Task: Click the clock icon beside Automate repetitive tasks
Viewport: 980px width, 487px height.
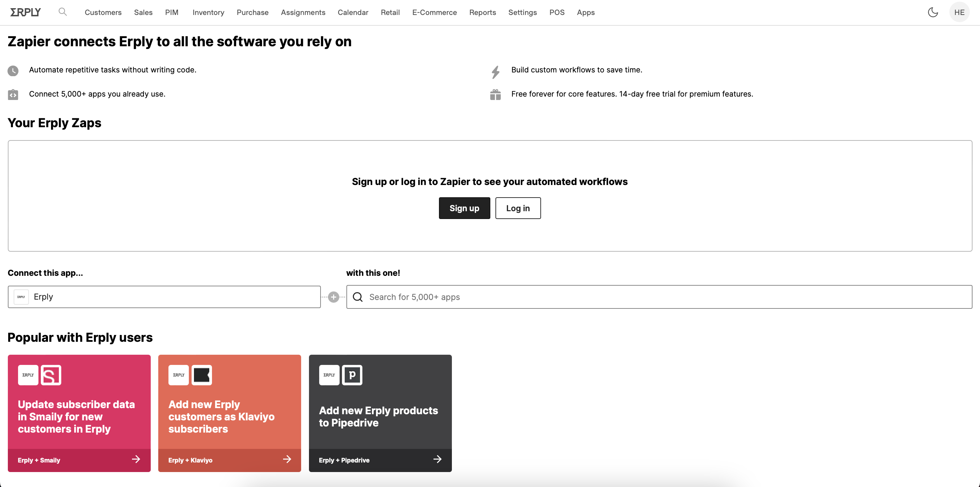Action: point(13,71)
